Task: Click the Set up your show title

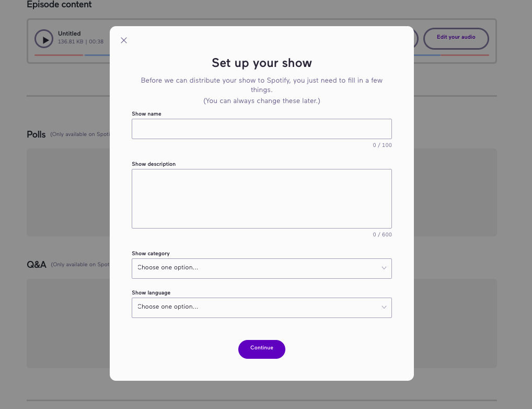Action: coord(262,63)
